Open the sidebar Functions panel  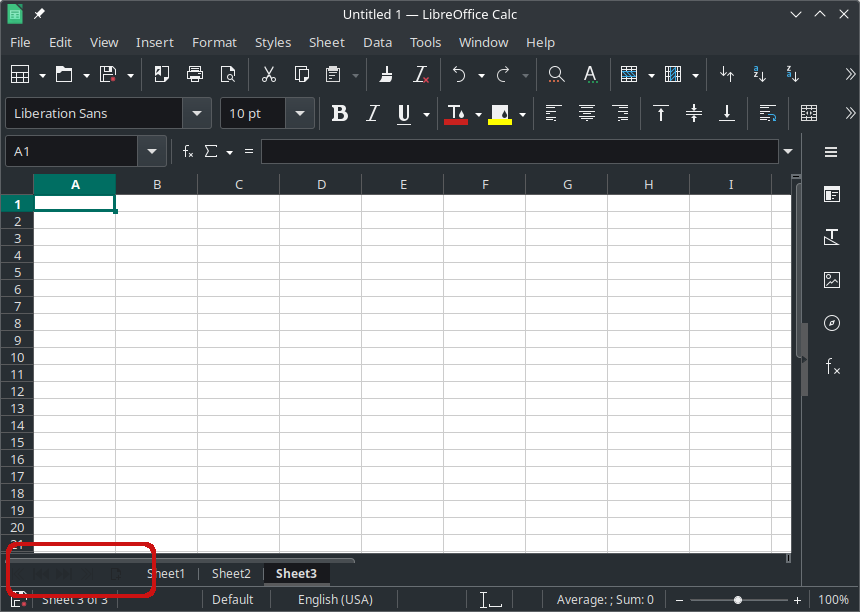(x=831, y=366)
